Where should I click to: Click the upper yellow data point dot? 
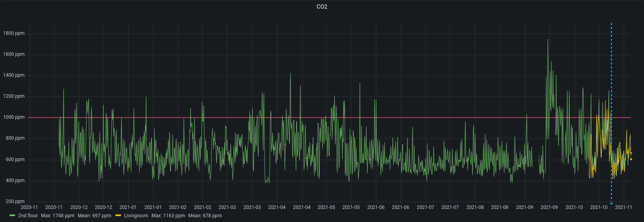pos(631,153)
